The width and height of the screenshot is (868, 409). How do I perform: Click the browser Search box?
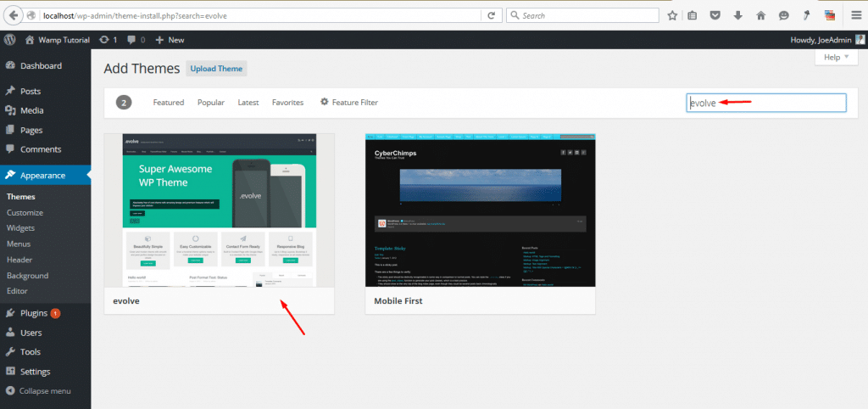583,16
